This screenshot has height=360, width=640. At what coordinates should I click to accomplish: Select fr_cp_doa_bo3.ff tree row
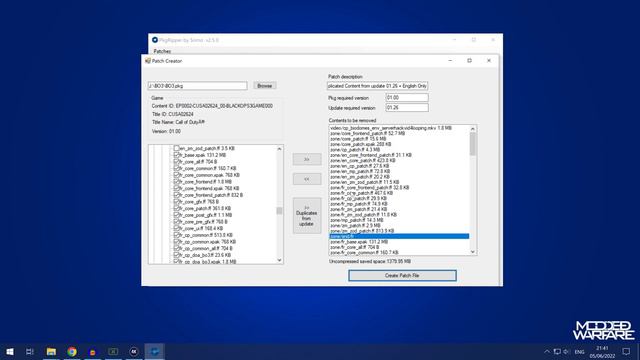[205, 255]
